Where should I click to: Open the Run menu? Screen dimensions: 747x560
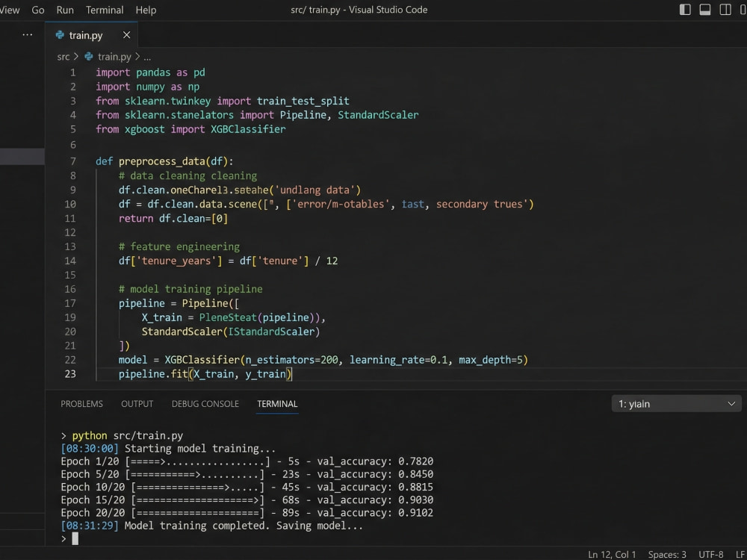(65, 10)
